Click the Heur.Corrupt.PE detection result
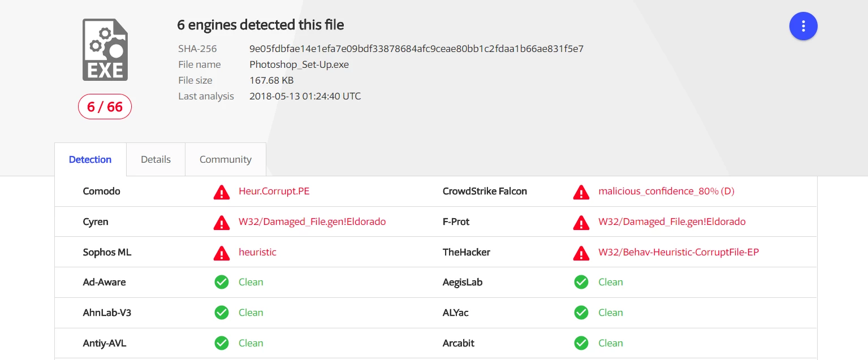Screen dimensions: 868x360 pyautogui.click(x=274, y=191)
